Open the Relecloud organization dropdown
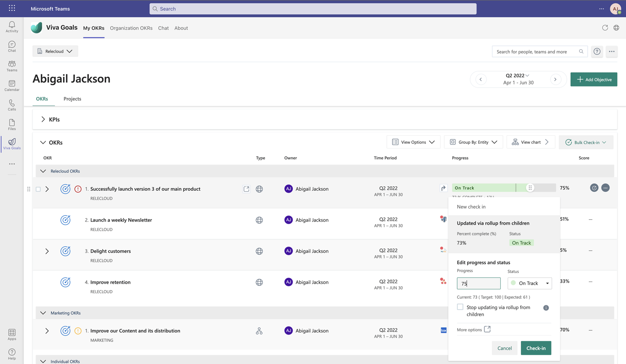 pos(55,51)
